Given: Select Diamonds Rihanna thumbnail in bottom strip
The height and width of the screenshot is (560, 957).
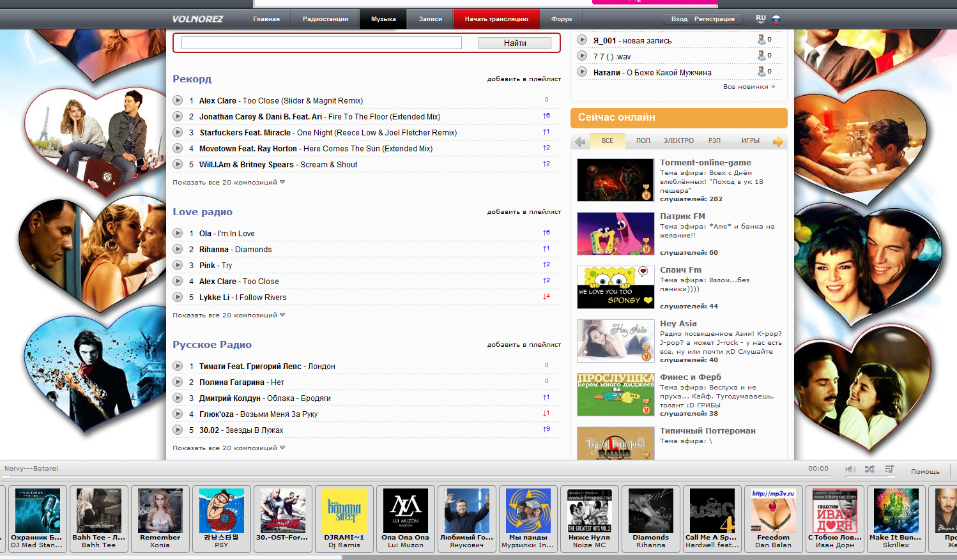Looking at the screenshot, I should (x=651, y=511).
